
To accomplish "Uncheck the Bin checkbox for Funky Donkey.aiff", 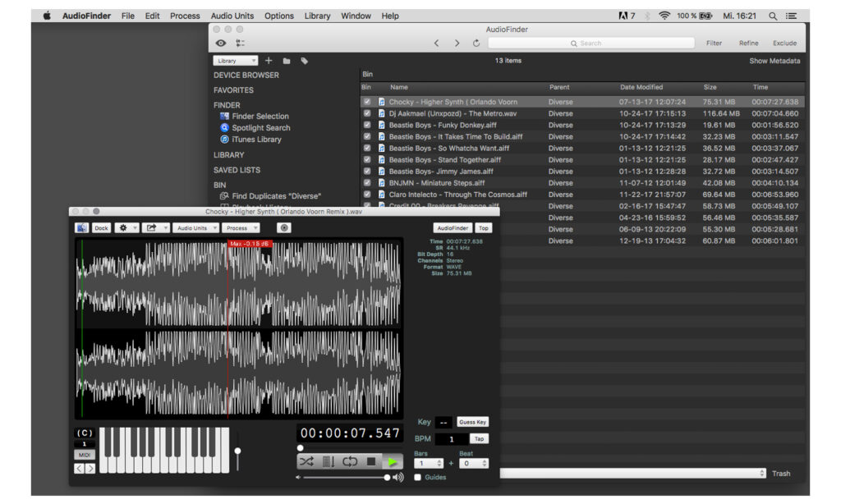I will (x=367, y=125).
